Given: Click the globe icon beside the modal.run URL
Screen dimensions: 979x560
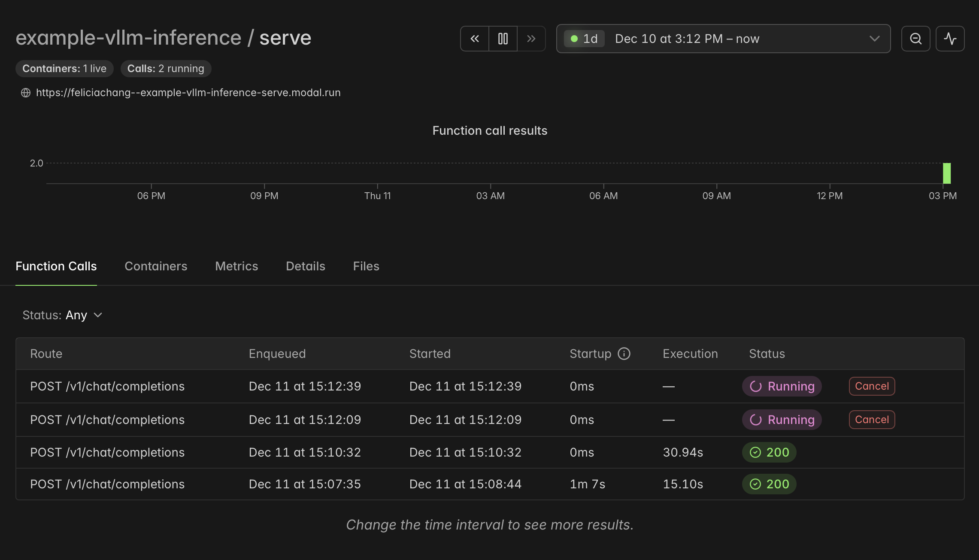Looking at the screenshot, I should 25,92.
